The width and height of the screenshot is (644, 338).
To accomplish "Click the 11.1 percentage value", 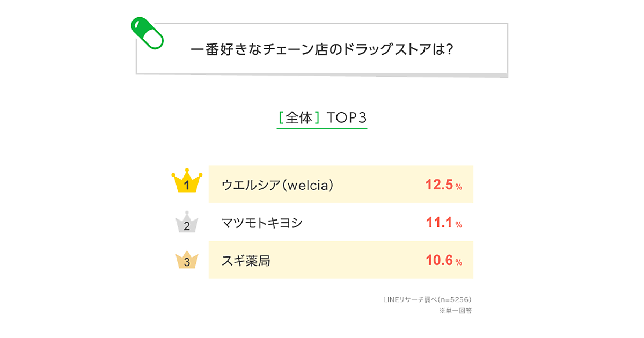I will pos(439,222).
